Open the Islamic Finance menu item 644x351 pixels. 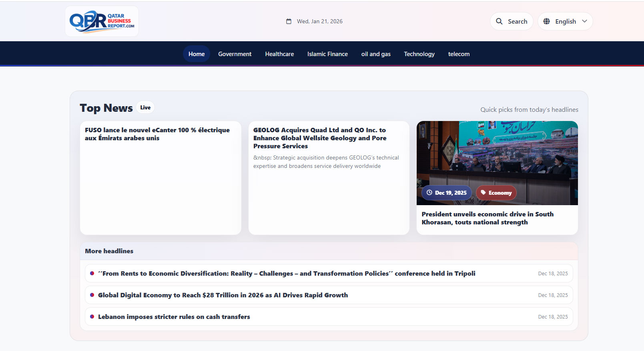point(327,54)
